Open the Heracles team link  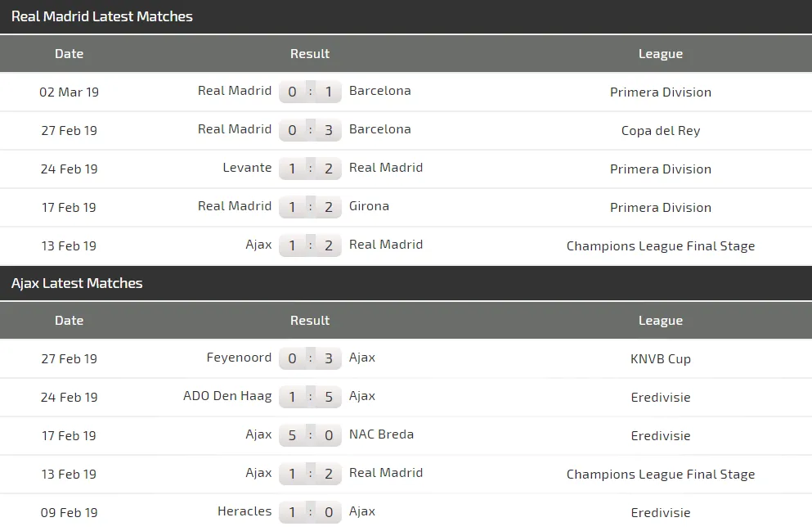tap(244, 511)
